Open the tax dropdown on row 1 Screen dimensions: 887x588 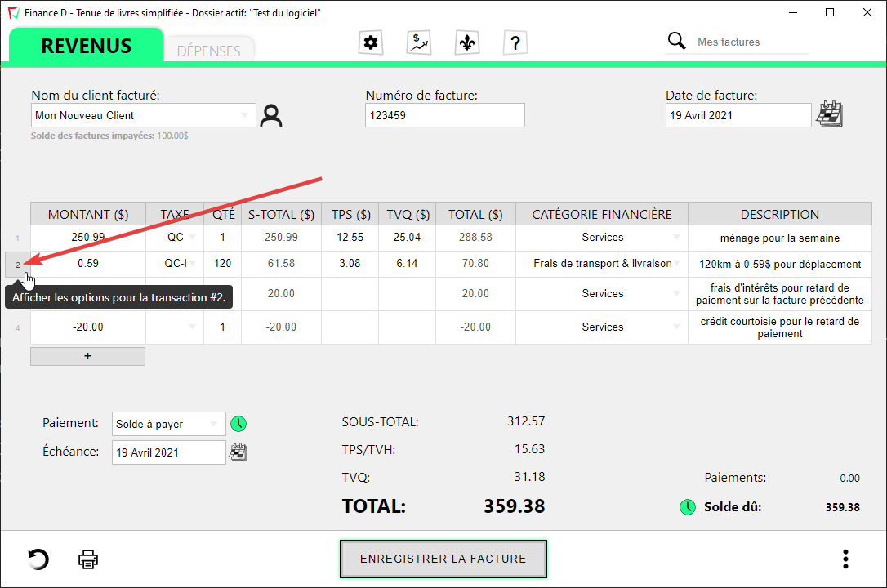193,238
